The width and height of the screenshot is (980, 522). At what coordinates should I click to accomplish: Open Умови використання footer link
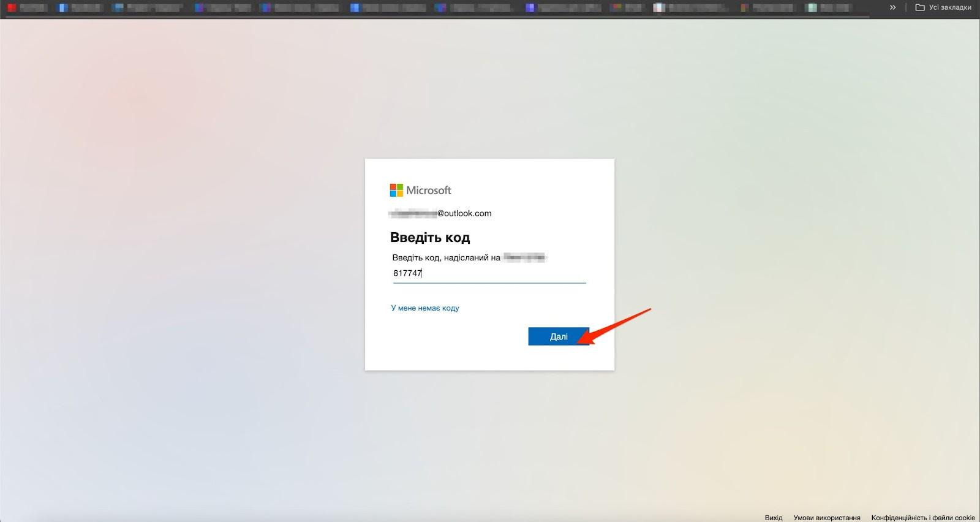tap(827, 518)
